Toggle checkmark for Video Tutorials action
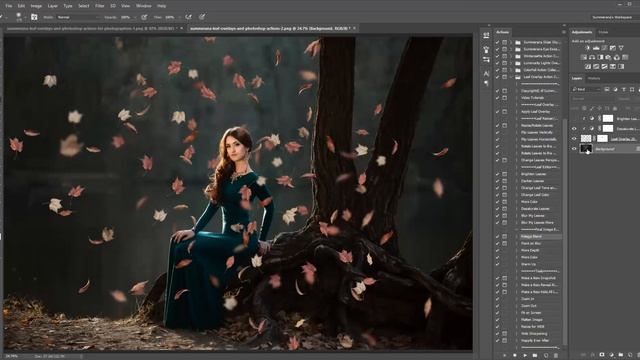This screenshot has width=640, height=360. (498, 98)
